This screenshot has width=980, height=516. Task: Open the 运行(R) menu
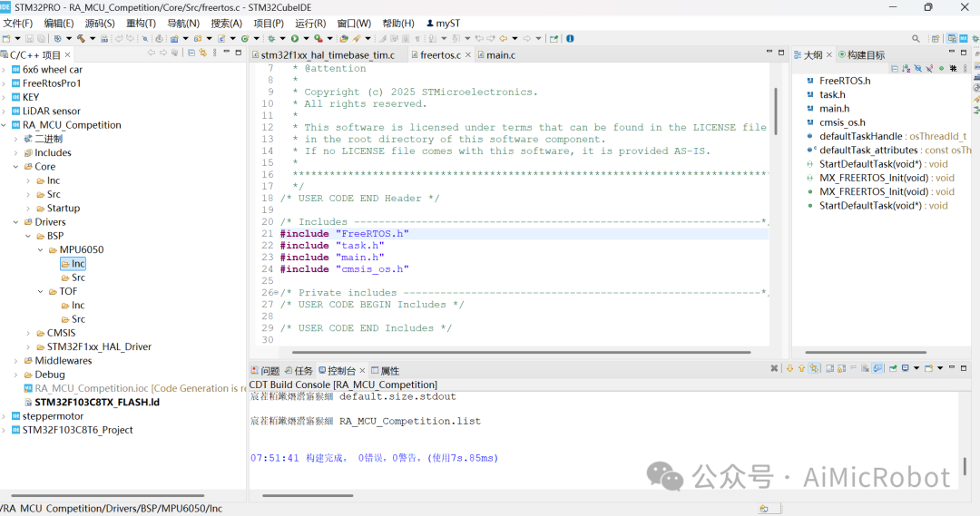click(x=310, y=23)
